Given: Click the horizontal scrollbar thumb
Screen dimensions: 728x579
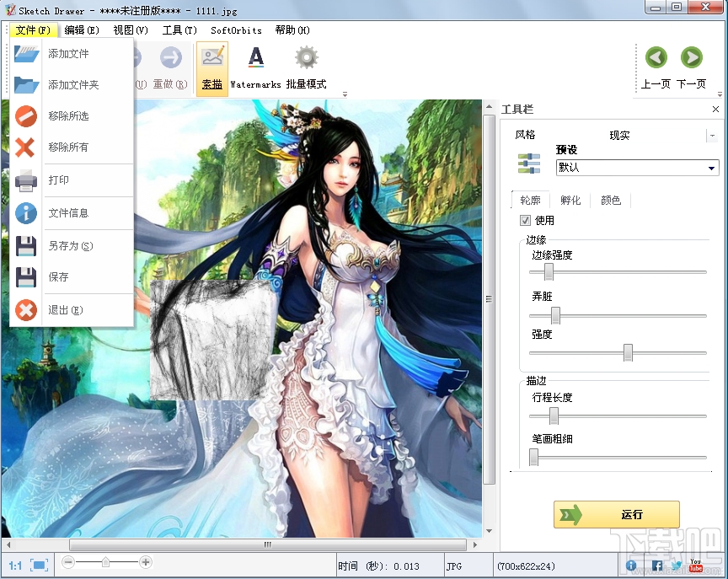Looking at the screenshot, I should 267,544.
